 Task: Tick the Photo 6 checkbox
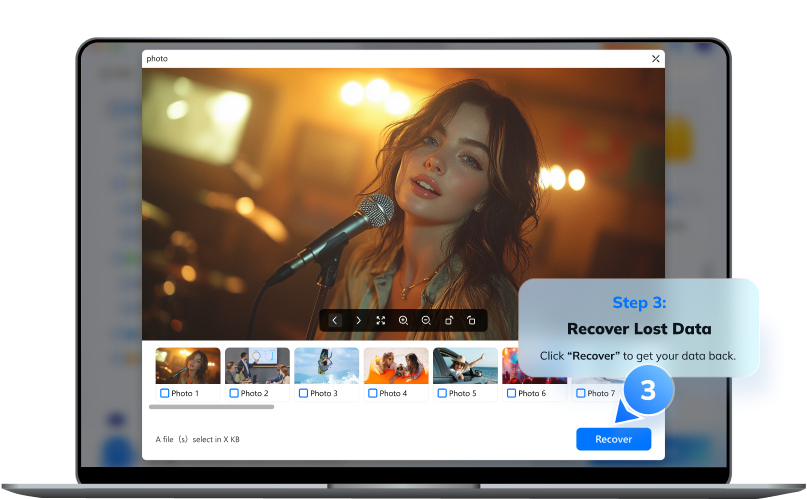click(512, 393)
